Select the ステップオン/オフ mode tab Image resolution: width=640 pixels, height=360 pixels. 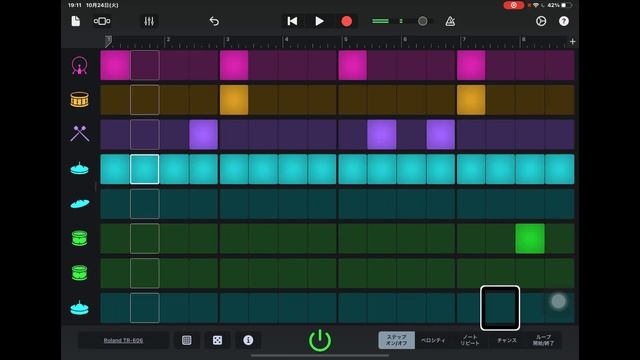coord(396,340)
